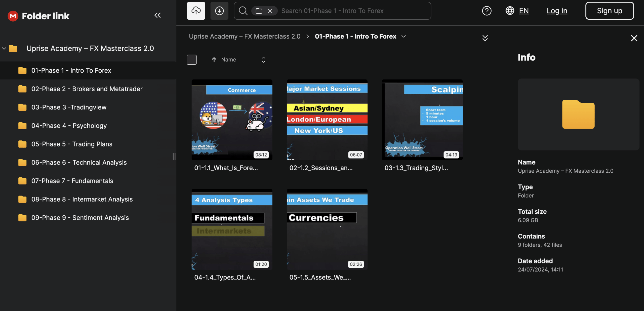Click the double down chevron expander
This screenshot has height=311, width=644.
(485, 38)
